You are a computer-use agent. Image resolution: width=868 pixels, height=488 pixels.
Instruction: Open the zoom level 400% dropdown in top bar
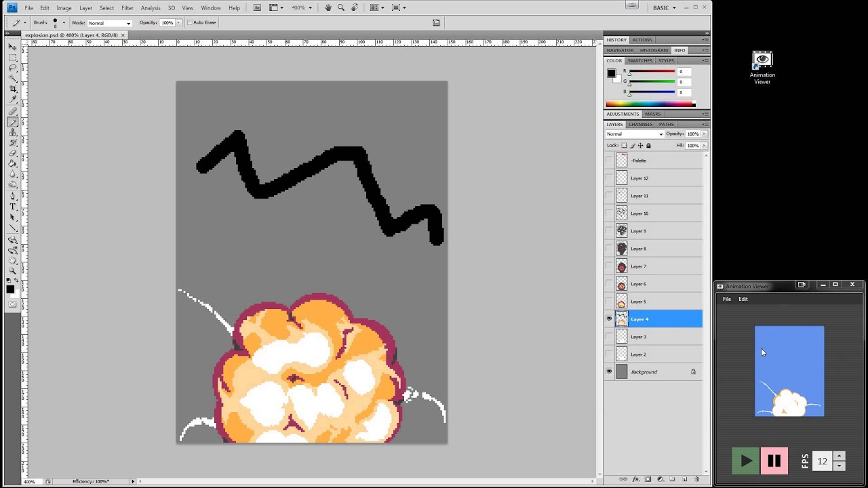click(x=301, y=7)
